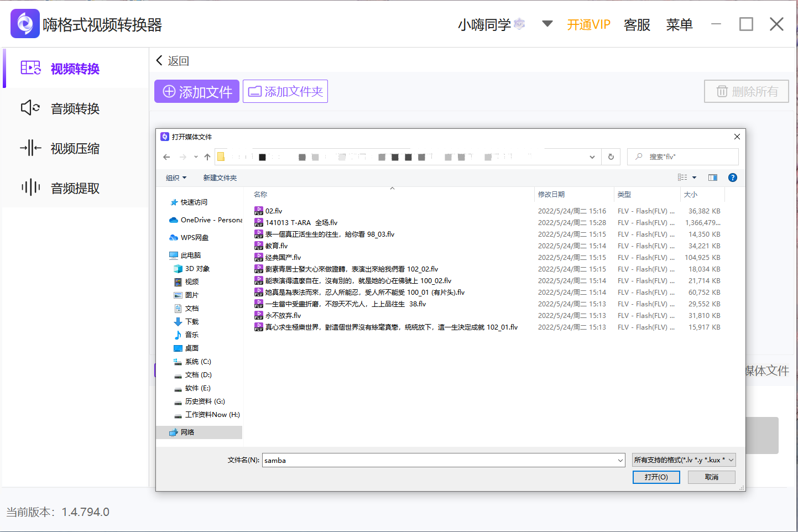Select the 文档 (D:) drive

pyautogui.click(x=193, y=375)
